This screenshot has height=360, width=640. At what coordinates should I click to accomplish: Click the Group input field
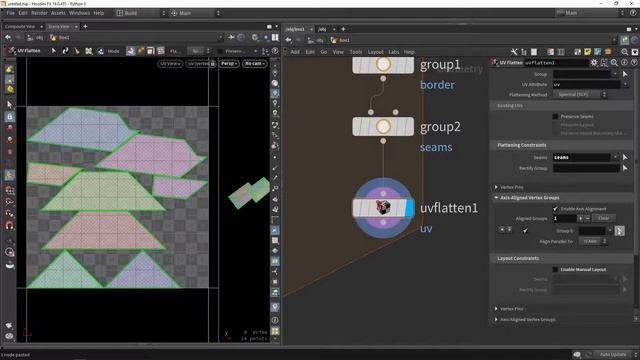coord(582,74)
